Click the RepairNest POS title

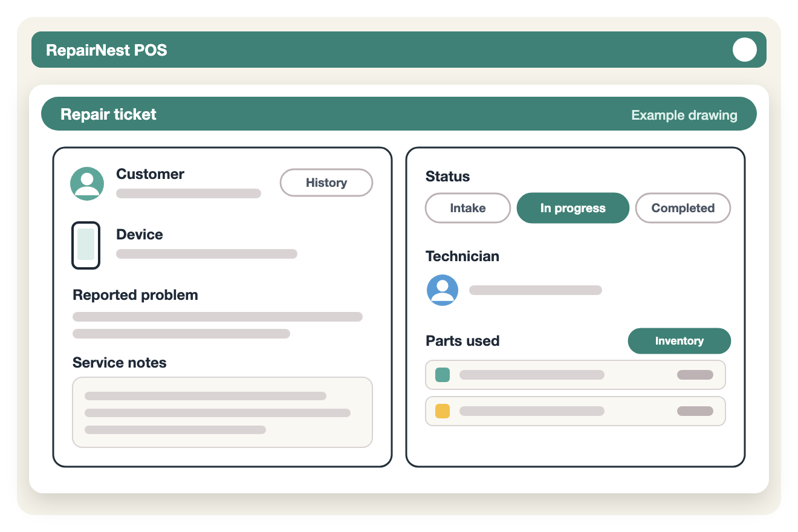point(106,50)
